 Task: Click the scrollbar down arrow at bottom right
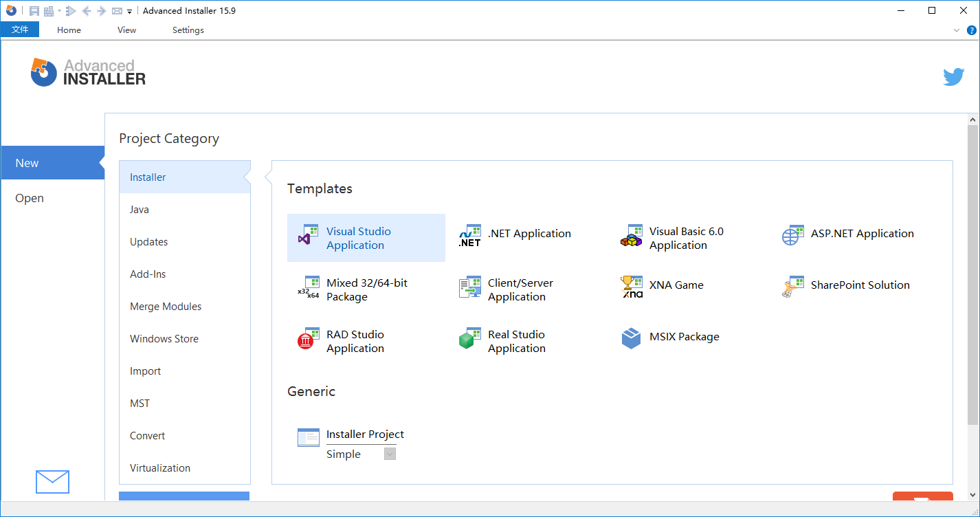pyautogui.click(x=972, y=494)
